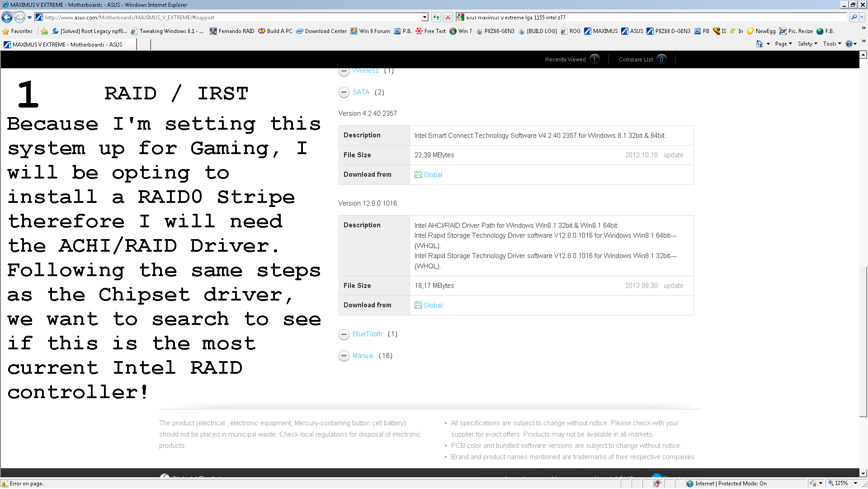The height and width of the screenshot is (489, 868).
Task: Open the P.B. favorite
Action: [x=403, y=31]
